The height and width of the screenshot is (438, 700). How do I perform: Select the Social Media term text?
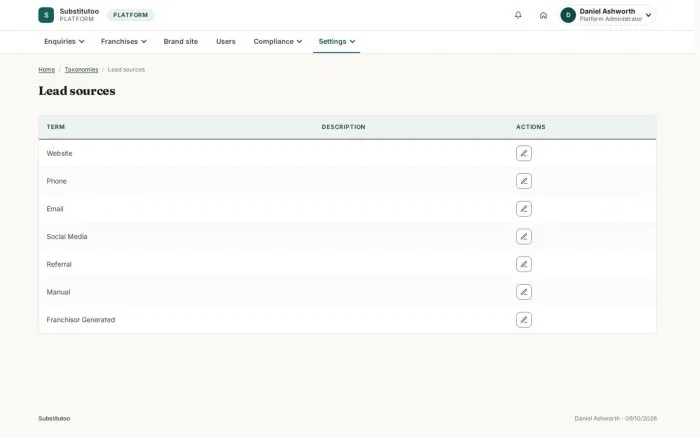click(x=67, y=236)
